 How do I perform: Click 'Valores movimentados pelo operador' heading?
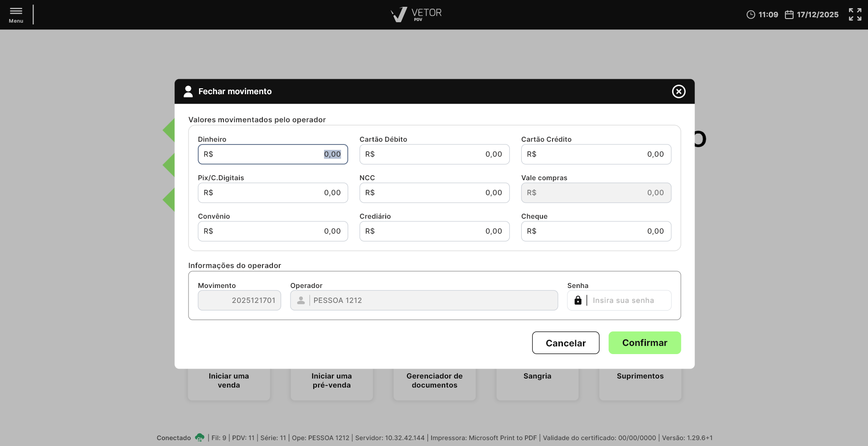tap(257, 120)
